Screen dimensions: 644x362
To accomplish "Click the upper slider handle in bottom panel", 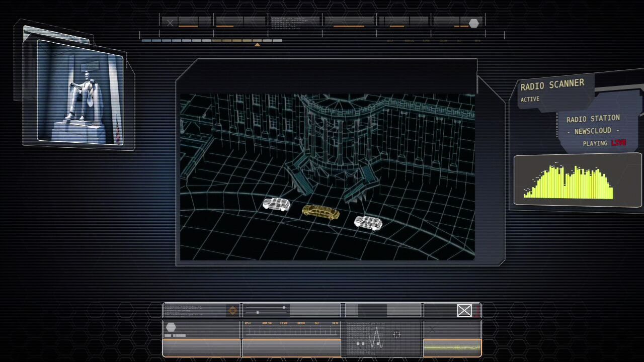I will pos(284,307).
